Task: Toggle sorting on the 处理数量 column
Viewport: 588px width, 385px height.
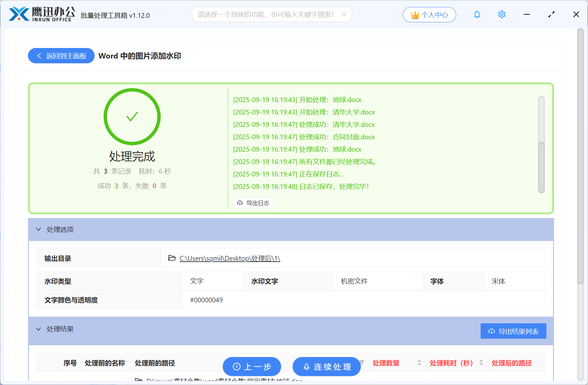Action: (x=419, y=363)
